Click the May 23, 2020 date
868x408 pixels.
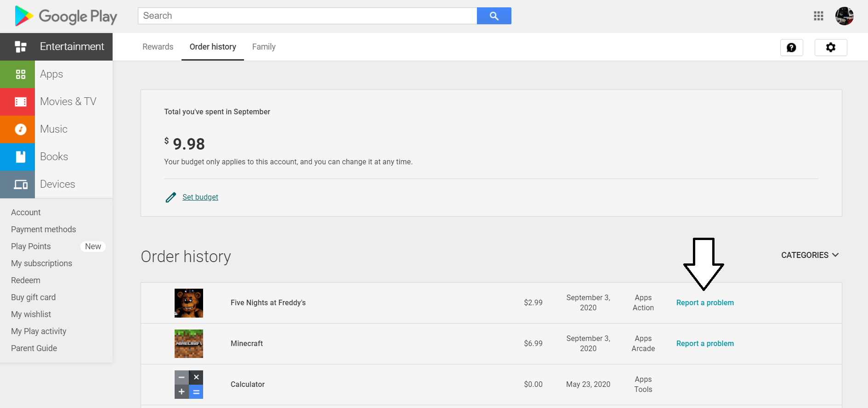[x=588, y=385]
